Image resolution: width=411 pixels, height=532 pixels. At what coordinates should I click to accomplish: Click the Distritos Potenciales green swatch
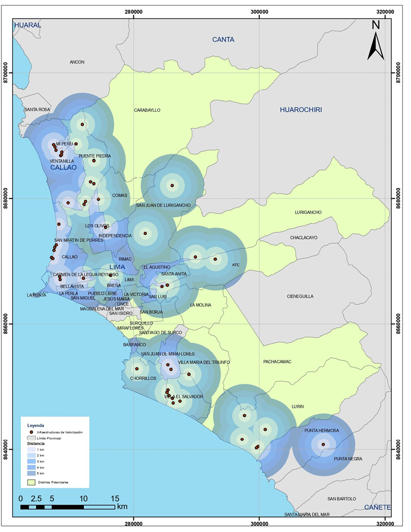(31, 482)
